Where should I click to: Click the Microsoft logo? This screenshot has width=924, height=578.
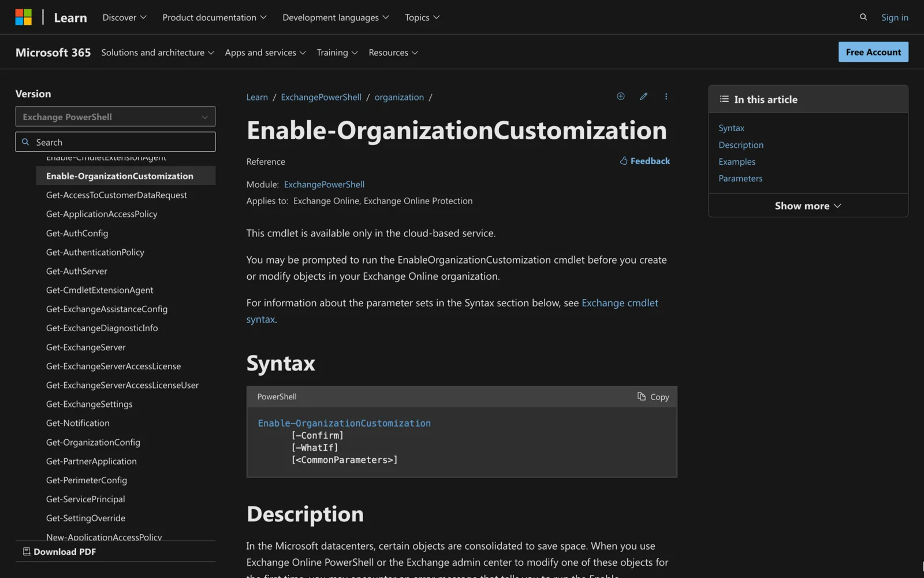[x=24, y=17]
